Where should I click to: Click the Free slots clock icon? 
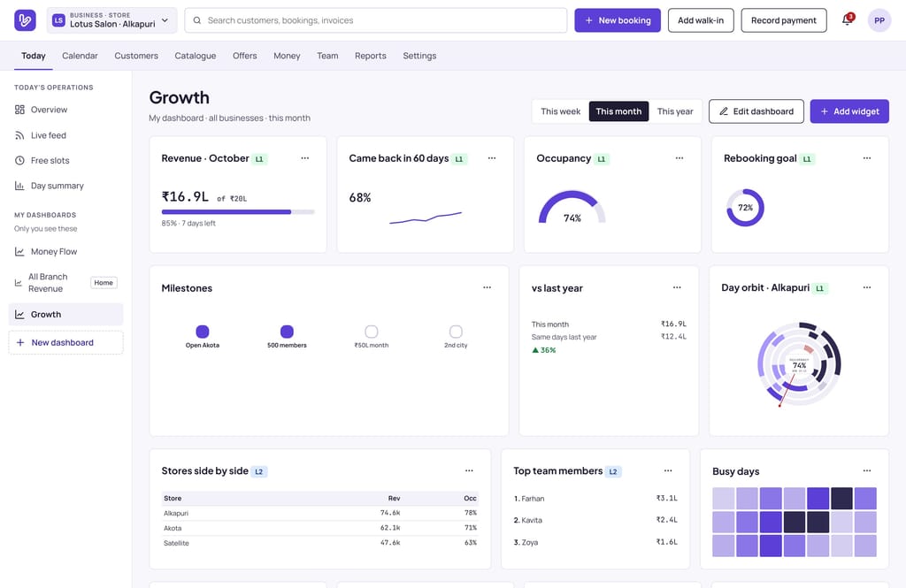[19, 161]
